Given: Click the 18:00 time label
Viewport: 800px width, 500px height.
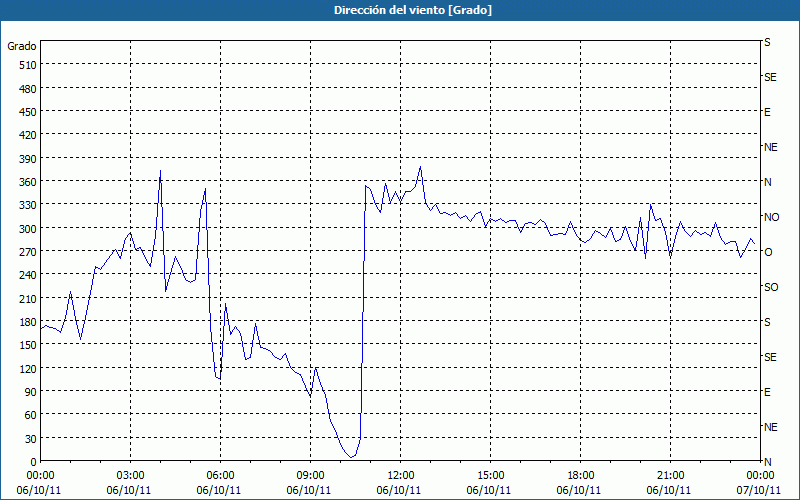Looking at the screenshot, I should click(581, 476).
